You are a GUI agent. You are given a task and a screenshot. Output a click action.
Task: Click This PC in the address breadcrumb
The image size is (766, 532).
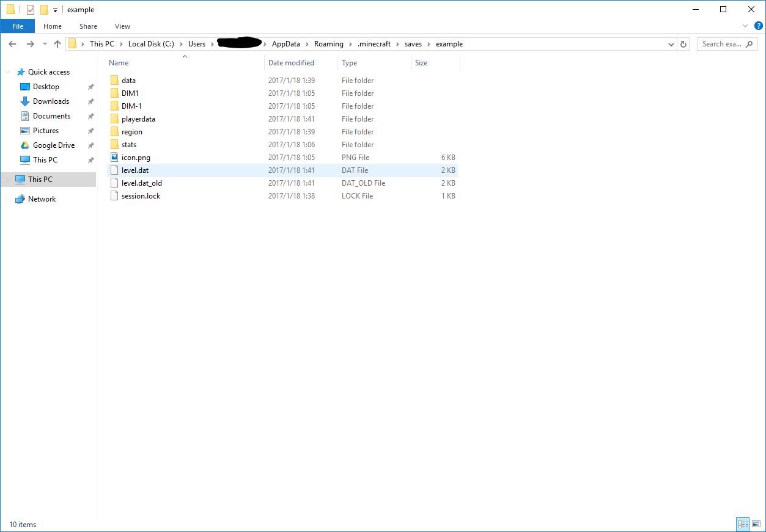pyautogui.click(x=101, y=44)
